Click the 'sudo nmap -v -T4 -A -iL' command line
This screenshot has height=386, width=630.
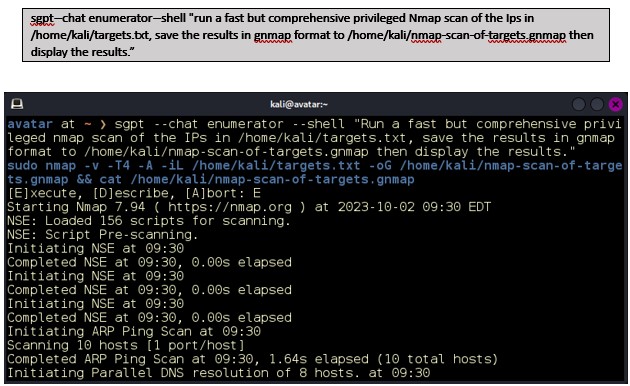(x=315, y=172)
